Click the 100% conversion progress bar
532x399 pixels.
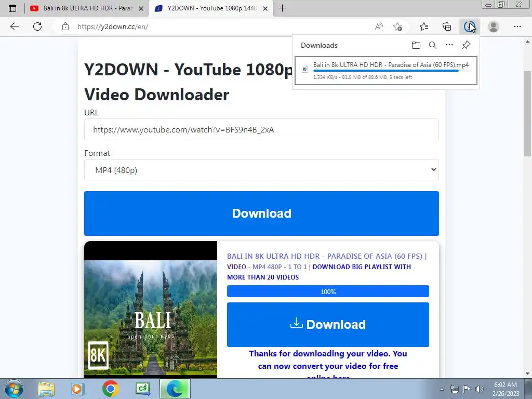[x=328, y=291]
